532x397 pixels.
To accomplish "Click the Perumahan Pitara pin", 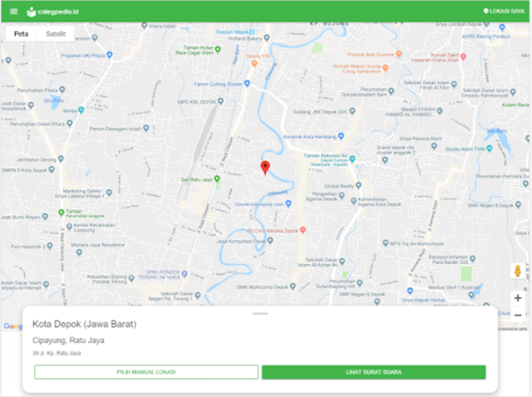I will pyautogui.click(x=62, y=90).
